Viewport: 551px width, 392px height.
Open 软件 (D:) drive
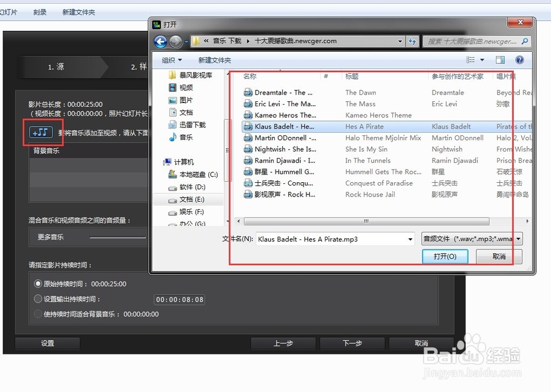point(187,187)
